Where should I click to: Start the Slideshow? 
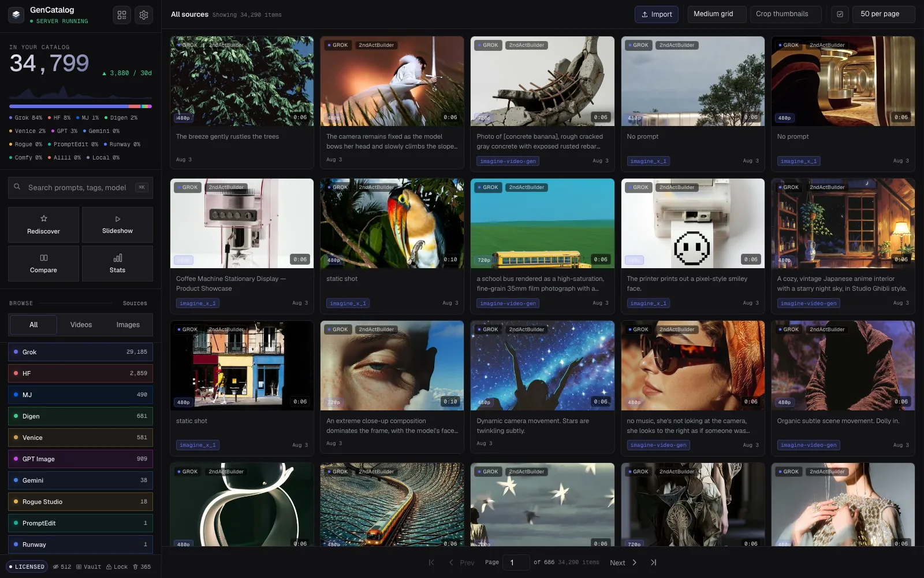click(x=118, y=225)
